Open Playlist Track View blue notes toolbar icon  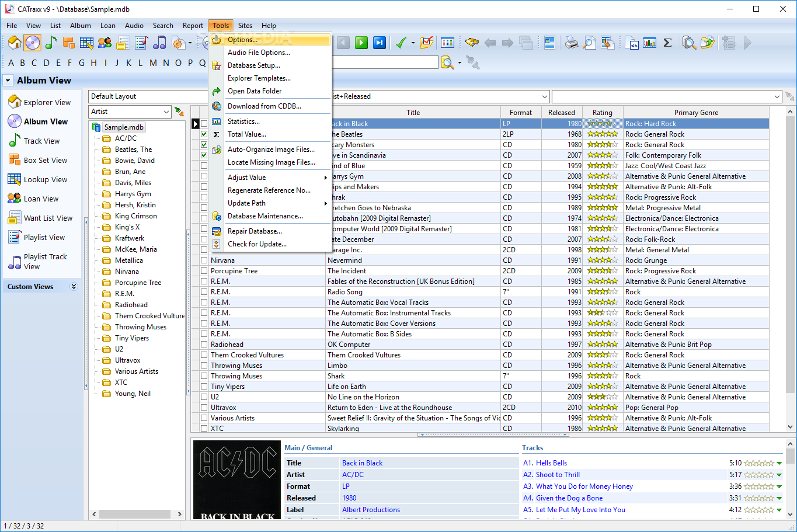[x=159, y=43]
